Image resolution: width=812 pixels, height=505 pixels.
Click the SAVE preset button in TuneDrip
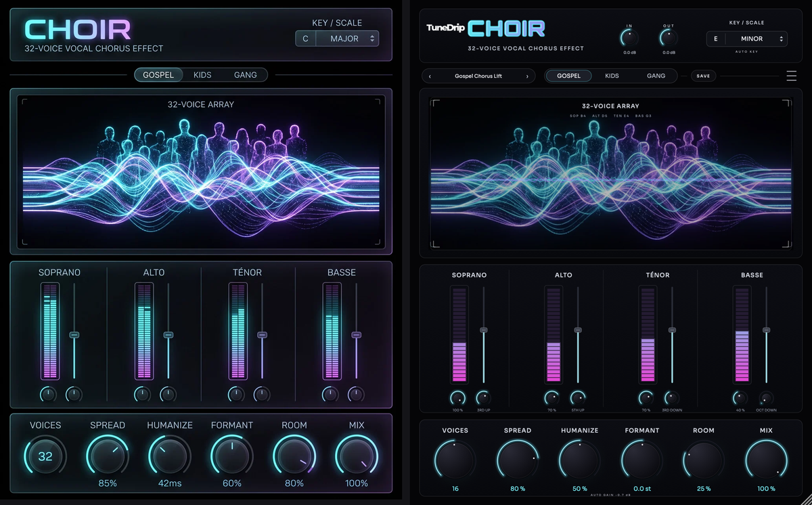pyautogui.click(x=703, y=76)
